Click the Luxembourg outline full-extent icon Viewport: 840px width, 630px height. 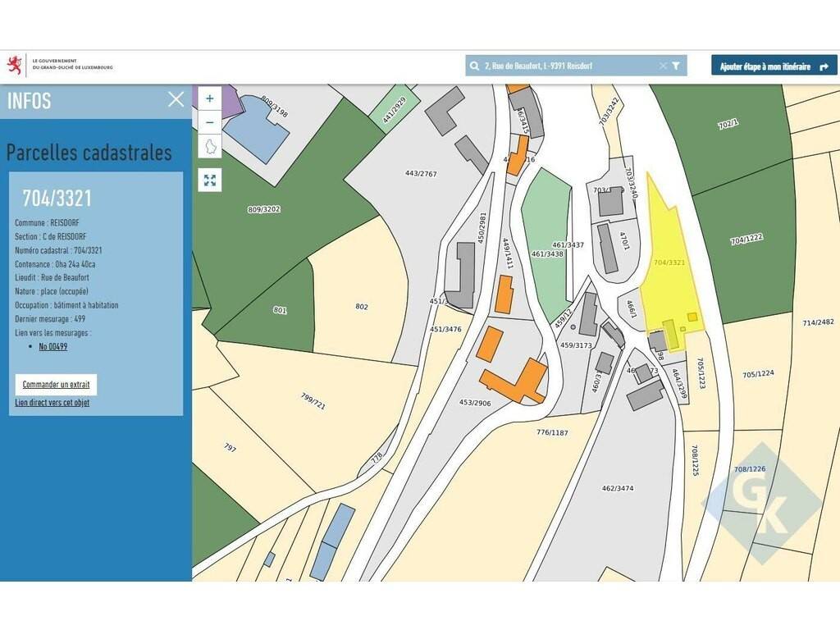(x=210, y=148)
